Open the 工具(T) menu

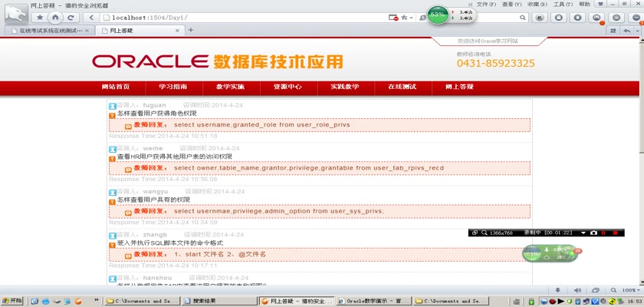563,4
